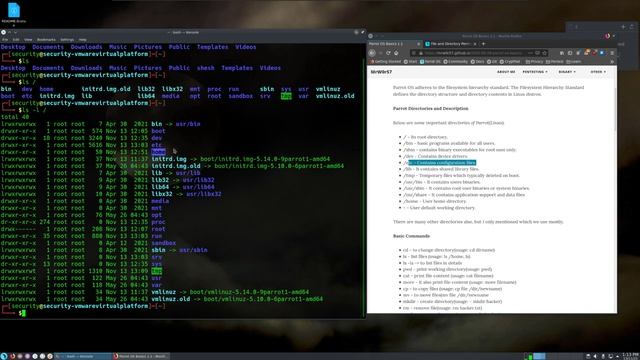The height and width of the screenshot is (360, 640).
Task: Open Community bookmark
Action: click(456, 62)
